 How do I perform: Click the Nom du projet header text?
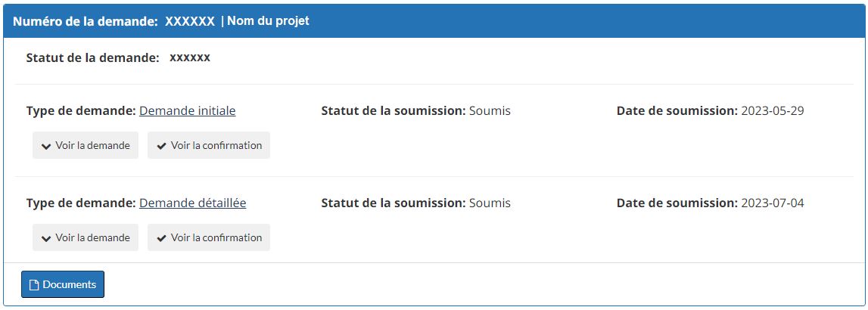[268, 21]
